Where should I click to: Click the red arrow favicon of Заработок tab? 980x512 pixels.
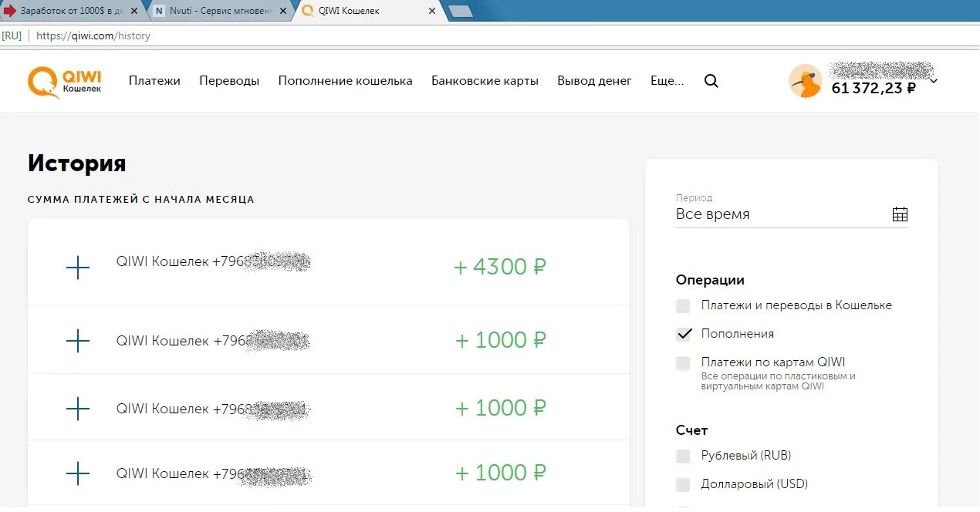point(10,11)
